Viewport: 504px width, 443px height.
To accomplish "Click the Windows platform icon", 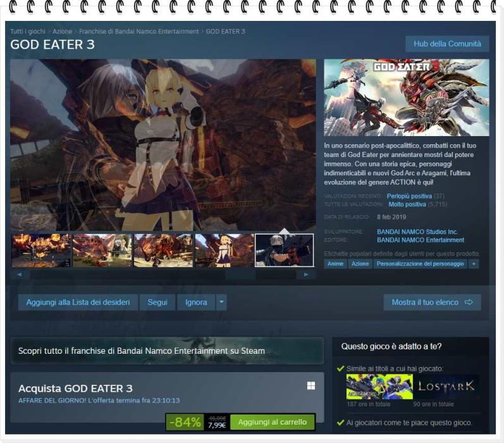I will tap(310, 385).
